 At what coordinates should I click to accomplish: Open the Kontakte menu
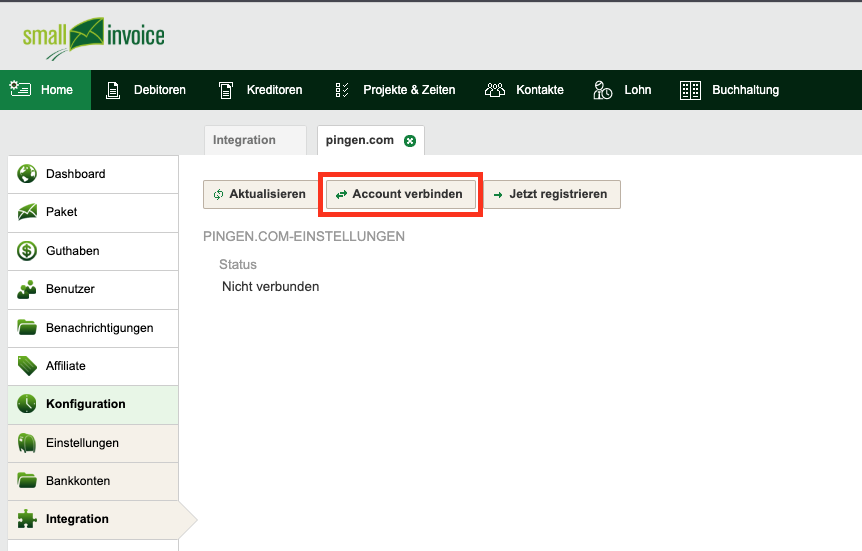click(x=540, y=90)
